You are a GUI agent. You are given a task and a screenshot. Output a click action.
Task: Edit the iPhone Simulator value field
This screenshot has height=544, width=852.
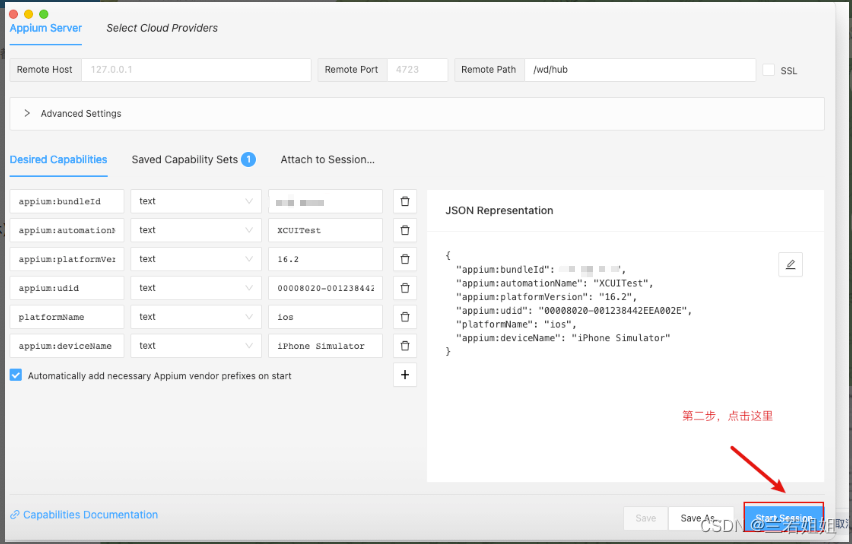tap(325, 346)
